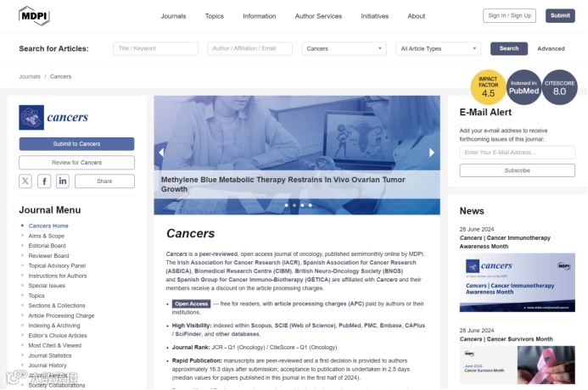
Task: Focus the Title / Keyword search field
Action: 155,48
